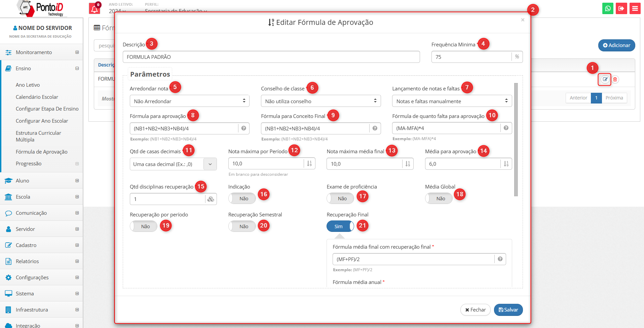
Task: Click the notification bell icon
Action: pyautogui.click(x=94, y=9)
